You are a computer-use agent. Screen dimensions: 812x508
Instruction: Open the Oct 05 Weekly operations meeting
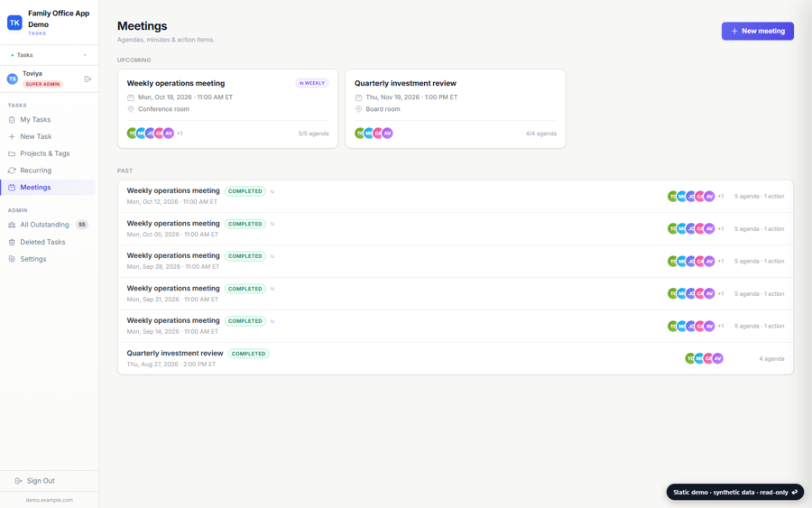[x=456, y=229]
